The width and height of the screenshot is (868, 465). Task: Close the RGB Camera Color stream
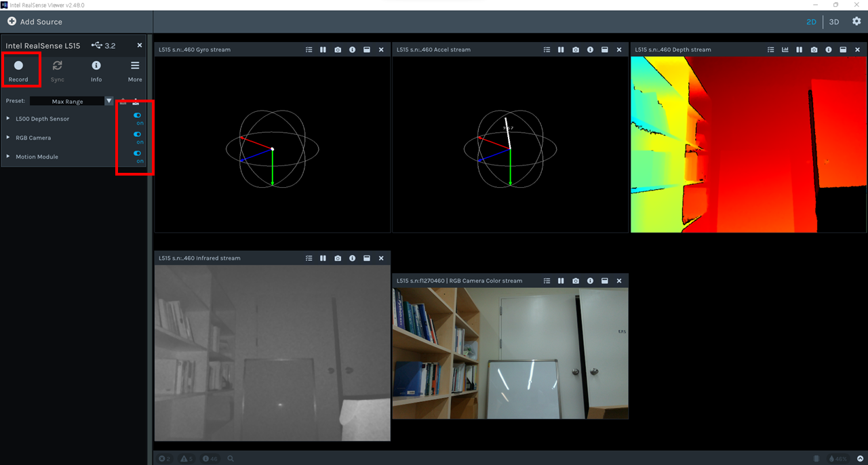tap(619, 281)
